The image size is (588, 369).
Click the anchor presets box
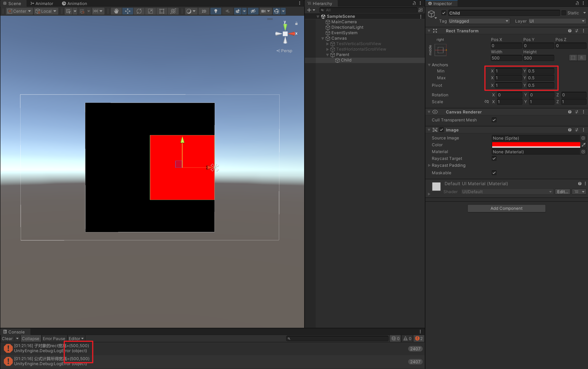tap(440, 50)
